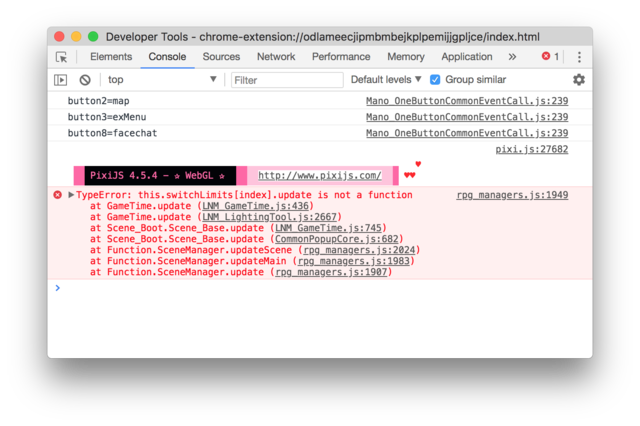Viewport: 640px width, 426px height.
Task: Open LNM_LightingTool.js:2667 stack link
Action: point(269,217)
